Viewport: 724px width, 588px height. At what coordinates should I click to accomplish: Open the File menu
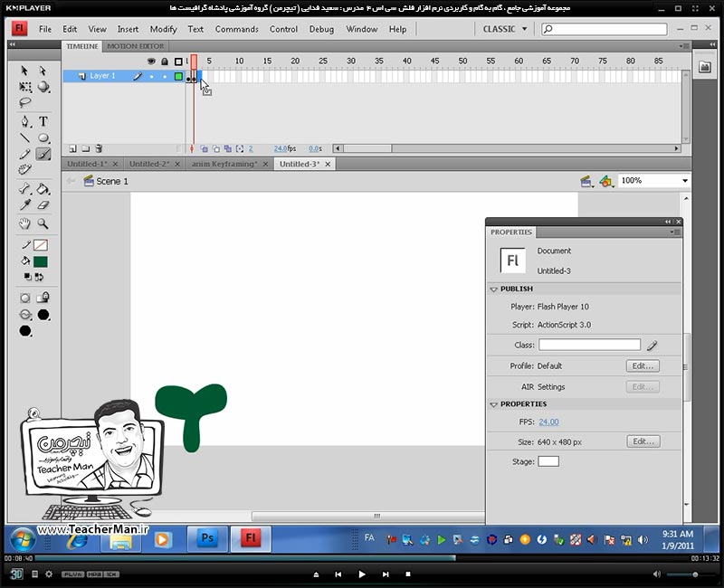pos(45,29)
